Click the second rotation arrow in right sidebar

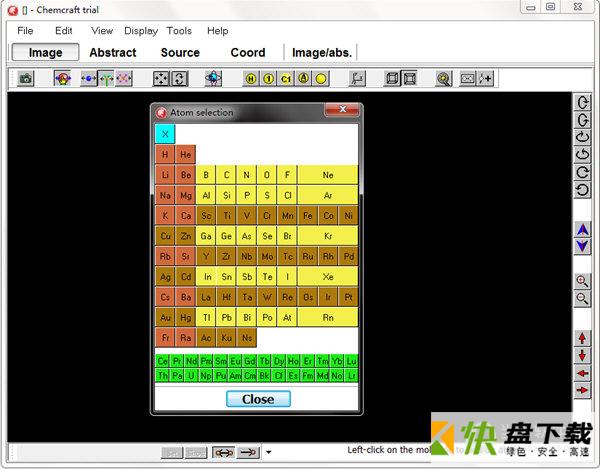point(582,120)
